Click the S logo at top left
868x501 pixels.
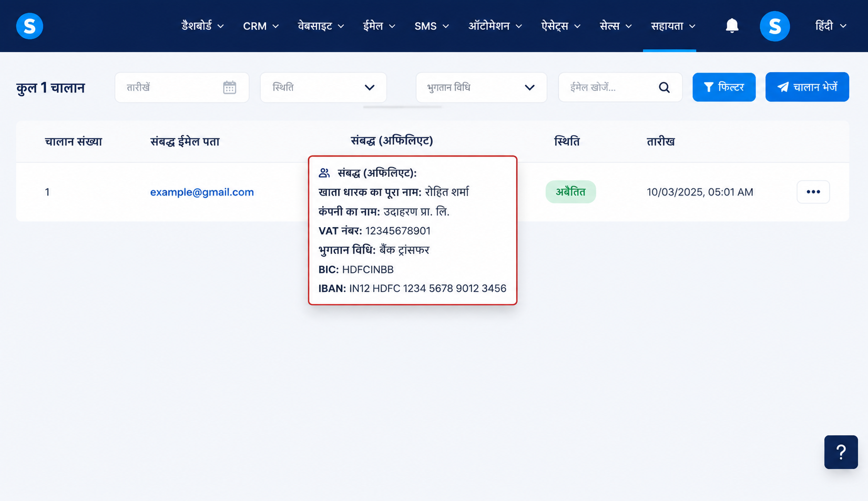29,26
